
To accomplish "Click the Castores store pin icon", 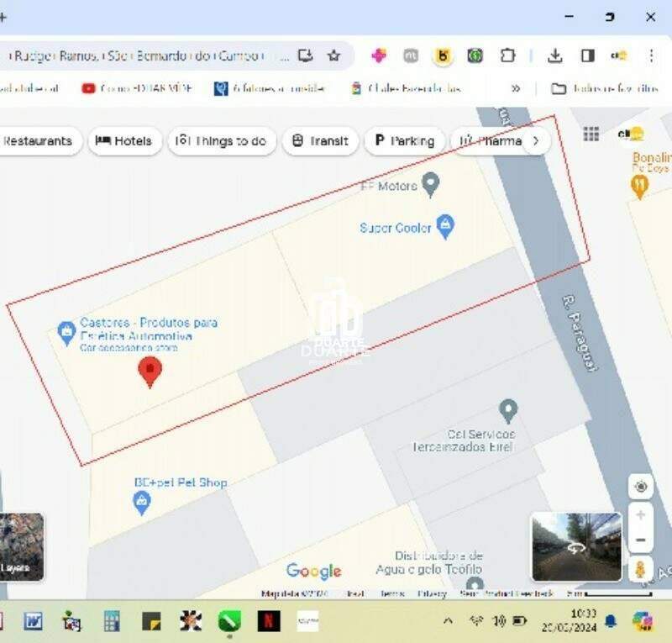I will 66,334.
